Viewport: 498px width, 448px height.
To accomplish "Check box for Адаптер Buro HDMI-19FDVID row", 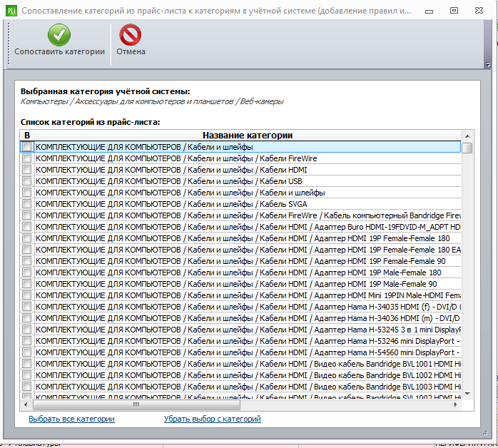I will (27, 227).
